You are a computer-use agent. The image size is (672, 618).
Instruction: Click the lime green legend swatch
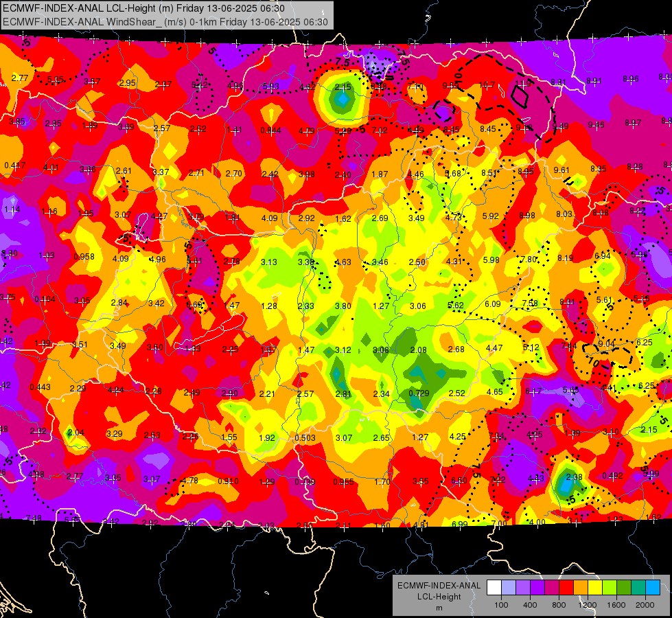tap(610, 588)
